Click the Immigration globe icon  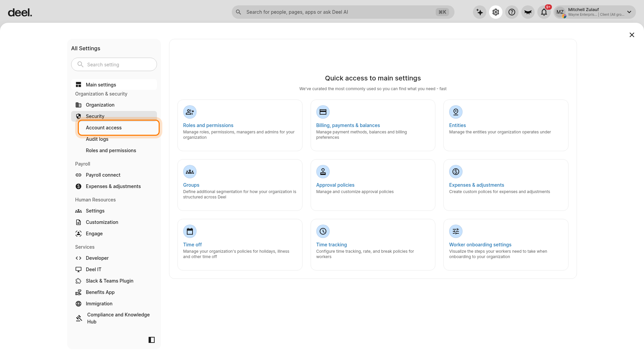(x=78, y=304)
